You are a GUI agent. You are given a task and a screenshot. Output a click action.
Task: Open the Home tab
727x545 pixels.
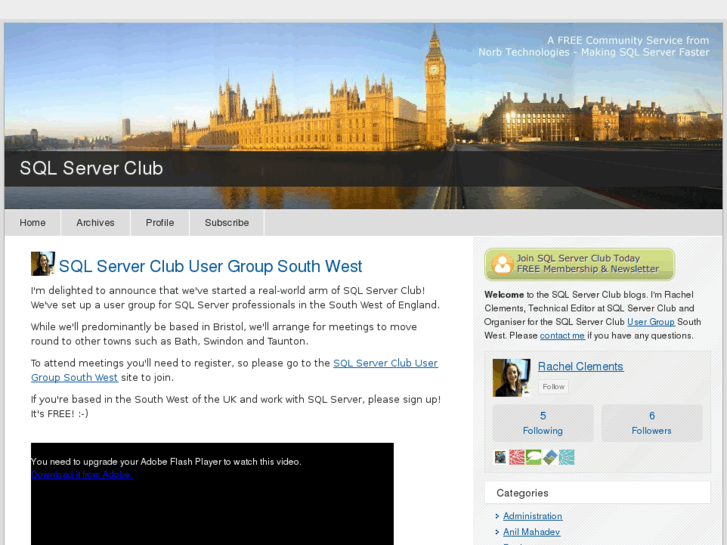coord(32,223)
